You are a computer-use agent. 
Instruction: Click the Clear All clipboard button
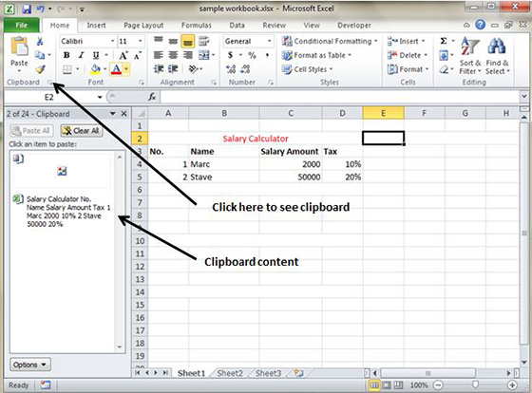[x=82, y=131]
